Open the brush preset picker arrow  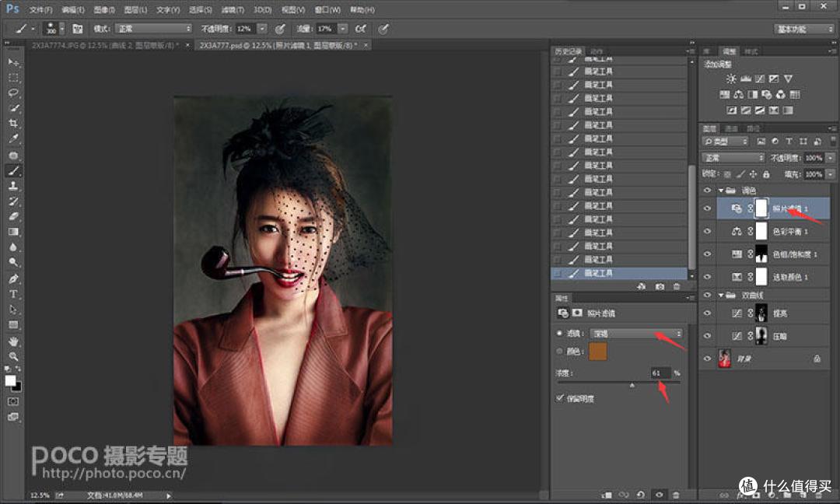point(62,29)
